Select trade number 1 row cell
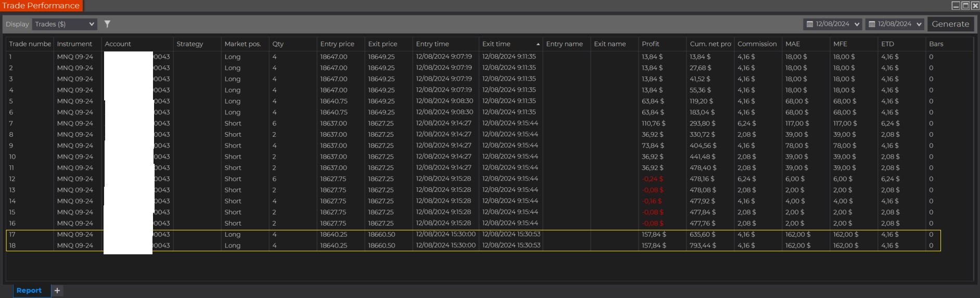980x298 pixels. coord(30,57)
